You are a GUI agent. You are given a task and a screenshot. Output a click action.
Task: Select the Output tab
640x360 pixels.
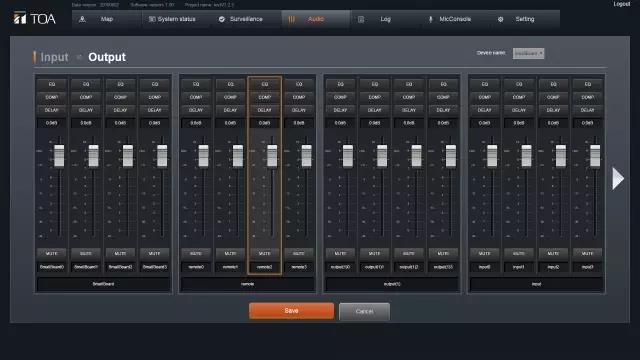click(x=107, y=57)
